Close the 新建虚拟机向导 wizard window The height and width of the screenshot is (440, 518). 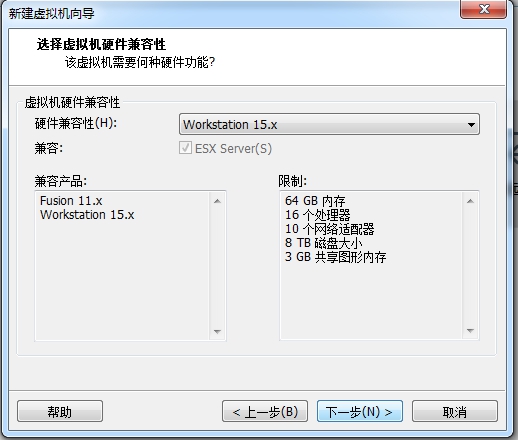click(x=484, y=9)
